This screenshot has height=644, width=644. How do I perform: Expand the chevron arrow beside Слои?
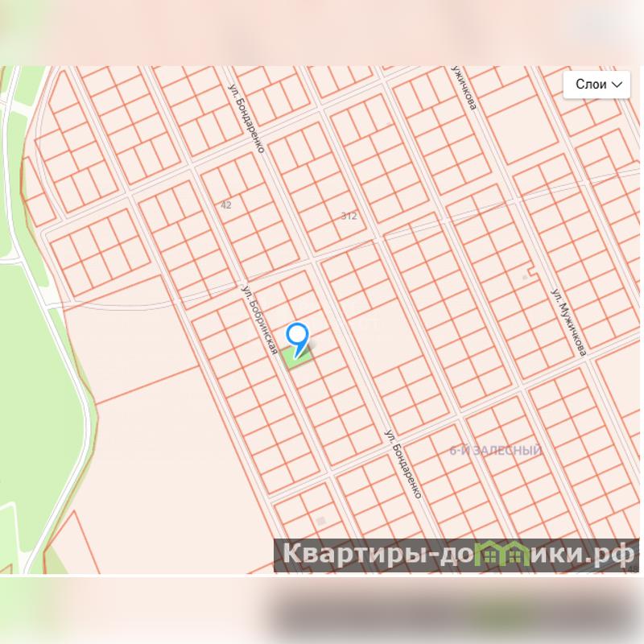[x=617, y=85]
